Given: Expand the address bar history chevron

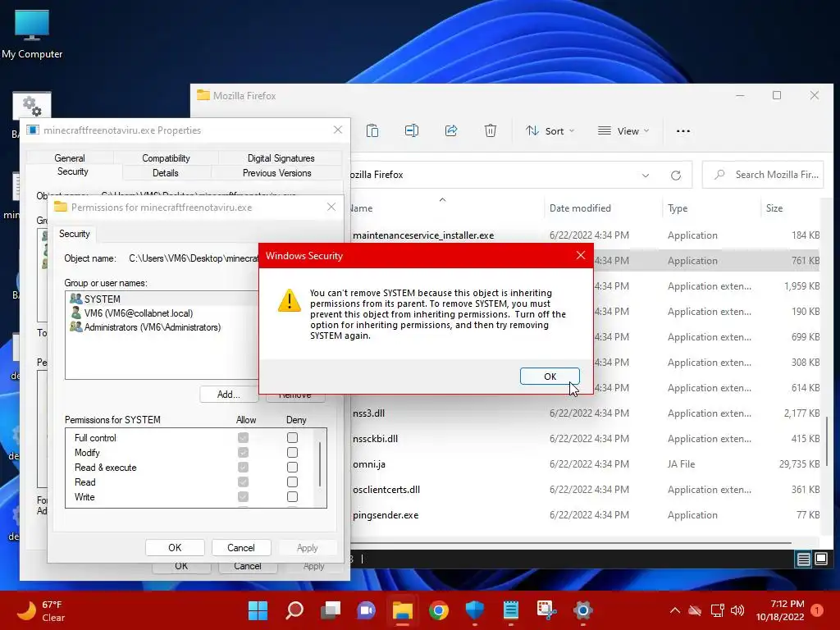Looking at the screenshot, I should pyautogui.click(x=646, y=176).
